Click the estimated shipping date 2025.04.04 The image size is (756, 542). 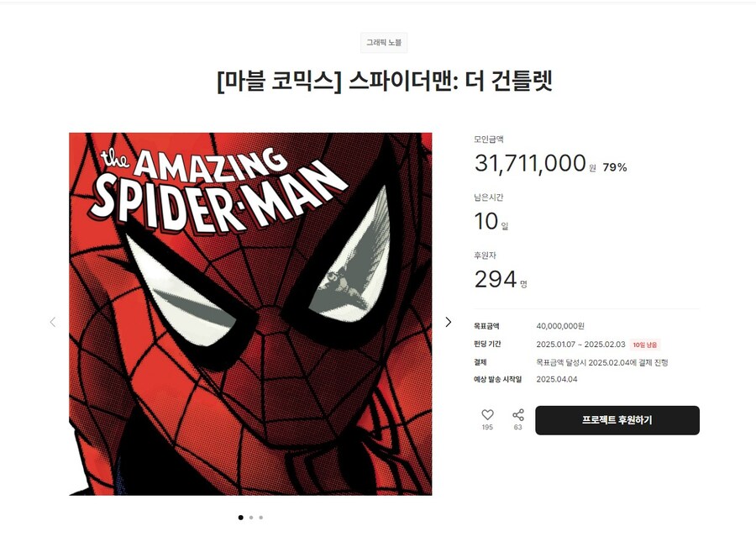coord(557,379)
